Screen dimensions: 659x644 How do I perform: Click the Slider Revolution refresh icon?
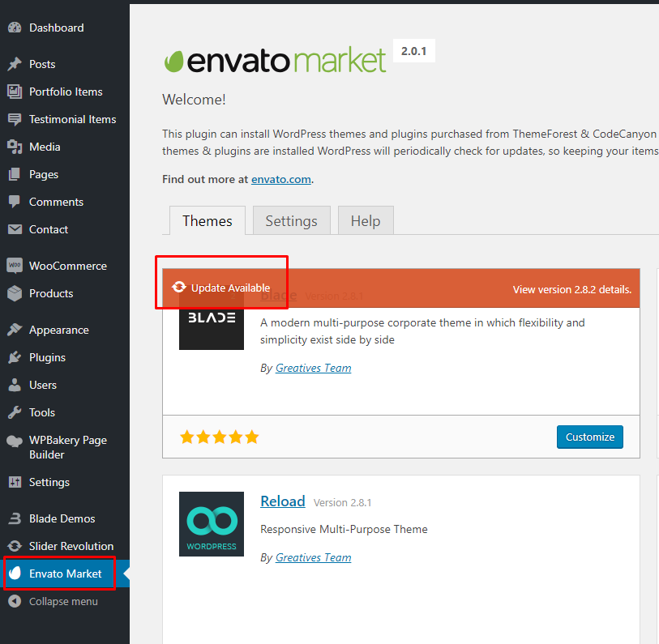tap(15, 546)
